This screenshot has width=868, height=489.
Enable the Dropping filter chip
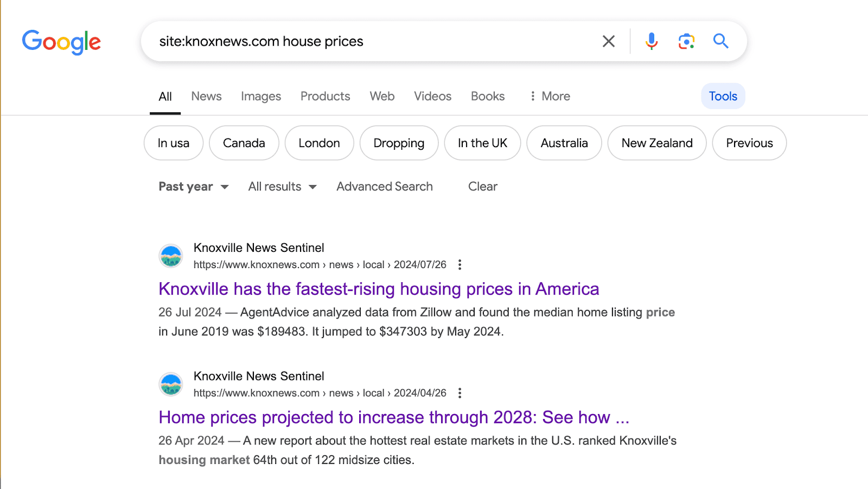click(399, 143)
